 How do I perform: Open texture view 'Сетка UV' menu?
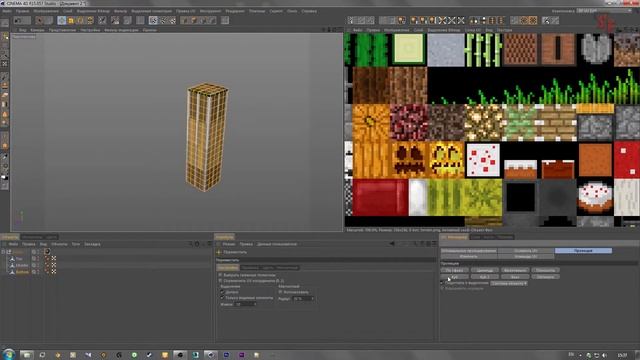[x=473, y=30]
